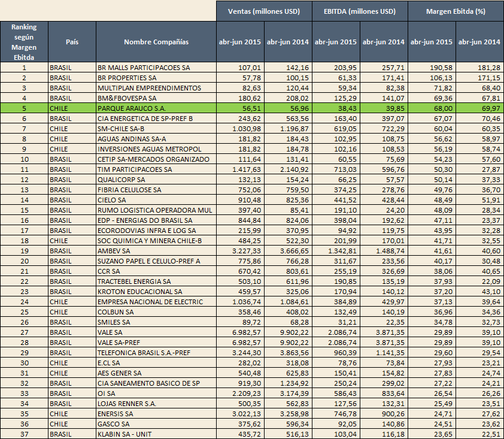Select 'CIA SANEAMENTO BASICO DE SP' cell
Image resolution: width=504 pixels, height=439 pixels.
pos(156,383)
